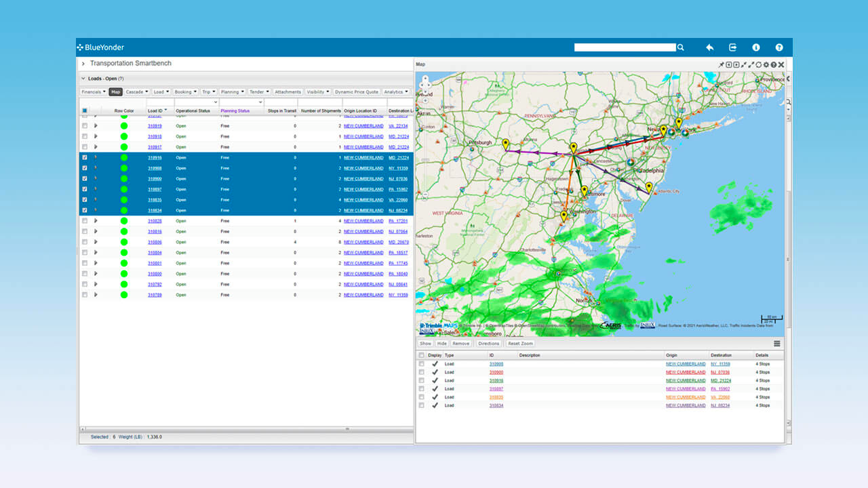Image resolution: width=868 pixels, height=488 pixels.
Task: Open map settings gear icon
Action: click(766, 64)
